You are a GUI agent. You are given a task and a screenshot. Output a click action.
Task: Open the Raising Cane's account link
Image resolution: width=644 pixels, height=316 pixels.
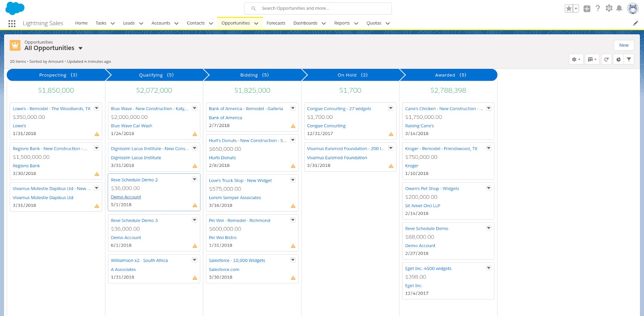(419, 126)
